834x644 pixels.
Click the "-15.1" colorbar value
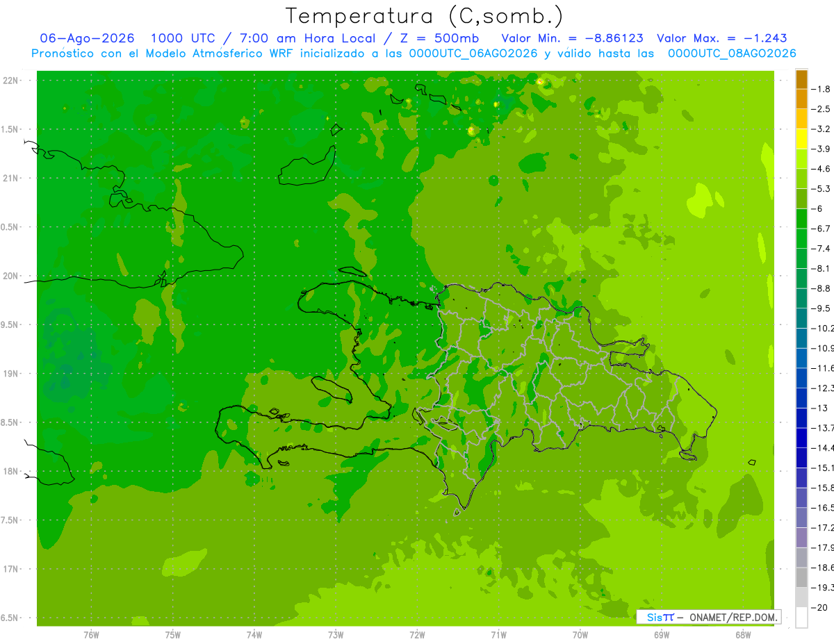point(823,468)
